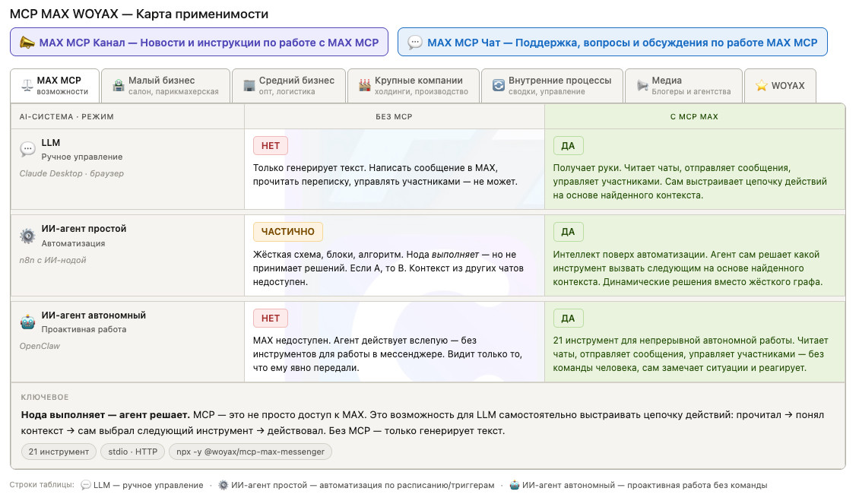Click the OpenClaw text
The height and width of the screenshot is (504, 859).
pyautogui.click(x=40, y=346)
